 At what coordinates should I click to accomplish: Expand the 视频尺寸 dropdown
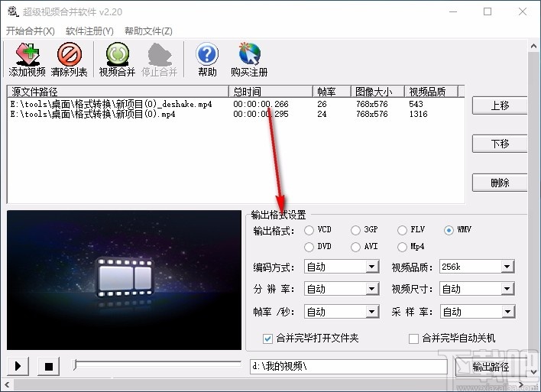pyautogui.click(x=507, y=289)
